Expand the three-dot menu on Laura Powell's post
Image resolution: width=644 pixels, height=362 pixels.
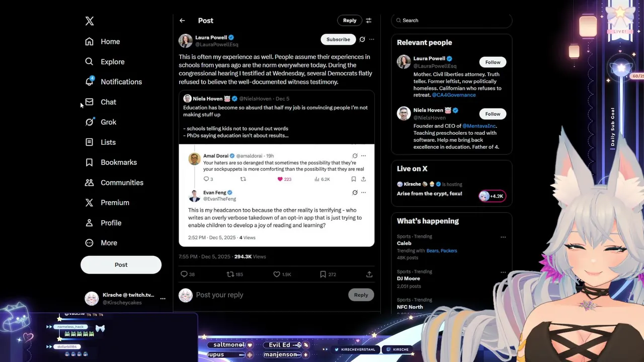click(371, 39)
